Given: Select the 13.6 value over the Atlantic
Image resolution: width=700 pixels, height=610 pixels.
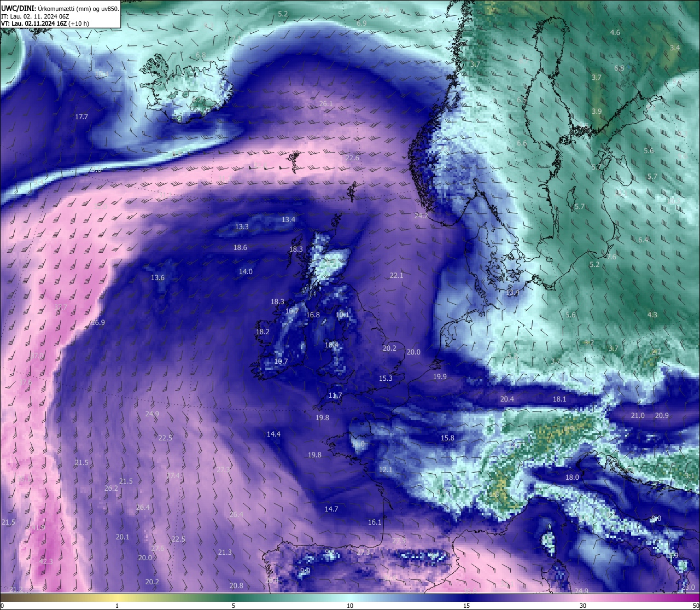Looking at the screenshot, I should coord(157,277).
